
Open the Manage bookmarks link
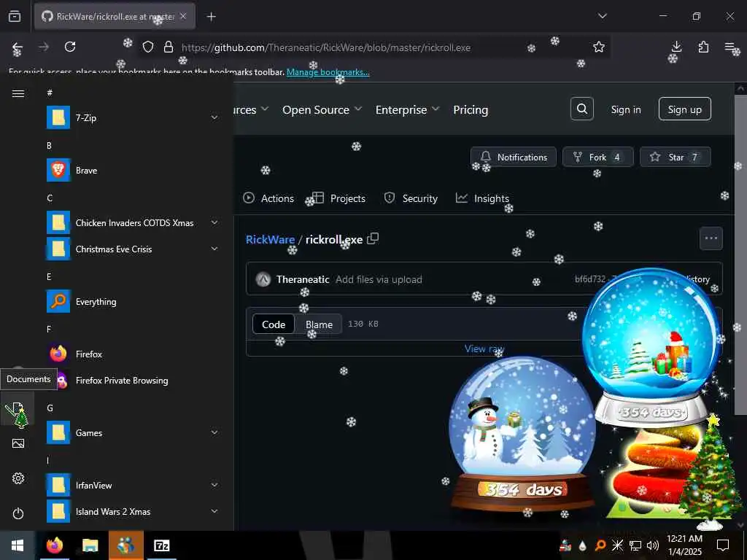coord(328,72)
